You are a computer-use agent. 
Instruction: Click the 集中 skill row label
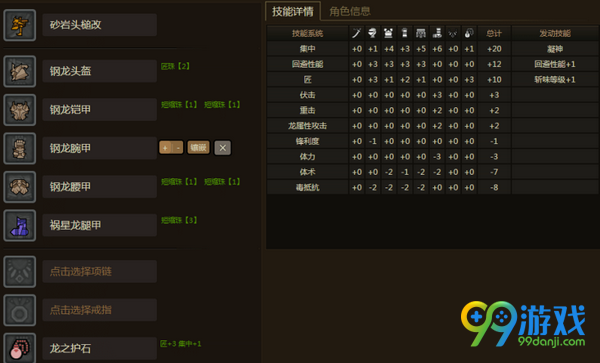(x=307, y=49)
